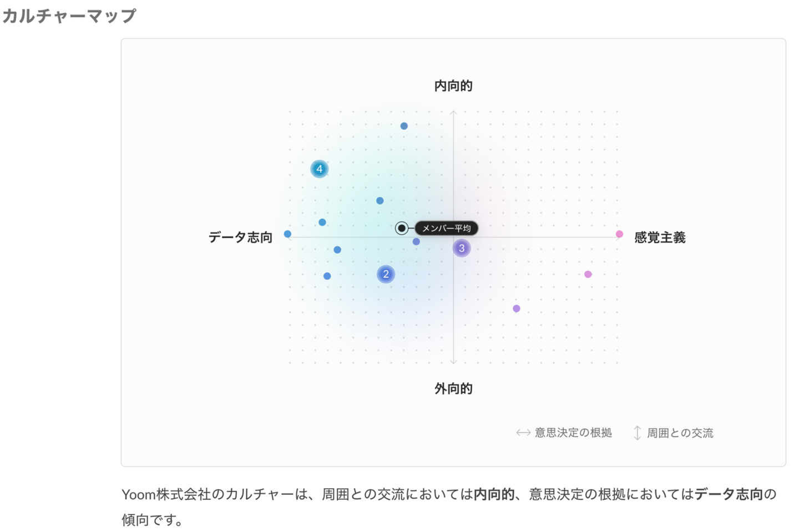799x532 pixels.
Task: Click the blue dot just below メンバー平均 marker
Action: point(416,241)
